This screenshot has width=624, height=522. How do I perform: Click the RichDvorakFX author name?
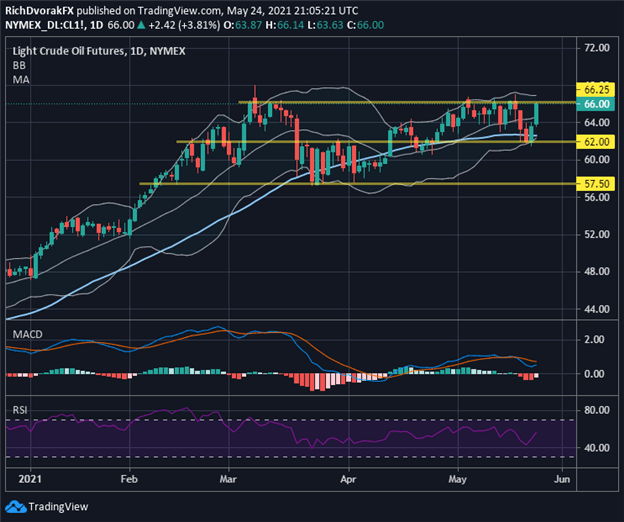[39, 11]
